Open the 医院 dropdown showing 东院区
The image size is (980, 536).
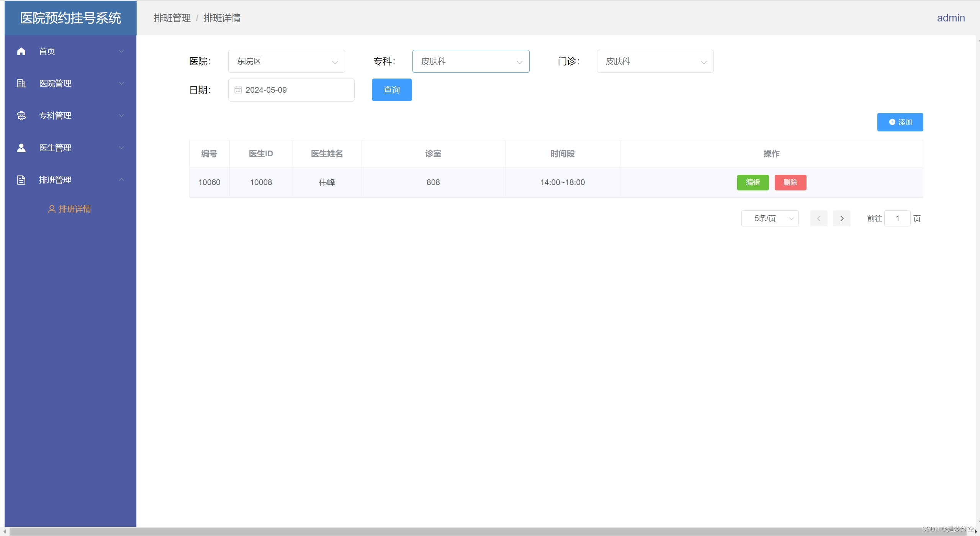(286, 61)
